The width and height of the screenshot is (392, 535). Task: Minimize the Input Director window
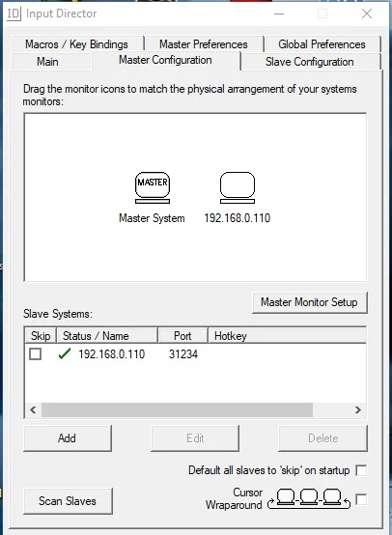tap(279, 14)
